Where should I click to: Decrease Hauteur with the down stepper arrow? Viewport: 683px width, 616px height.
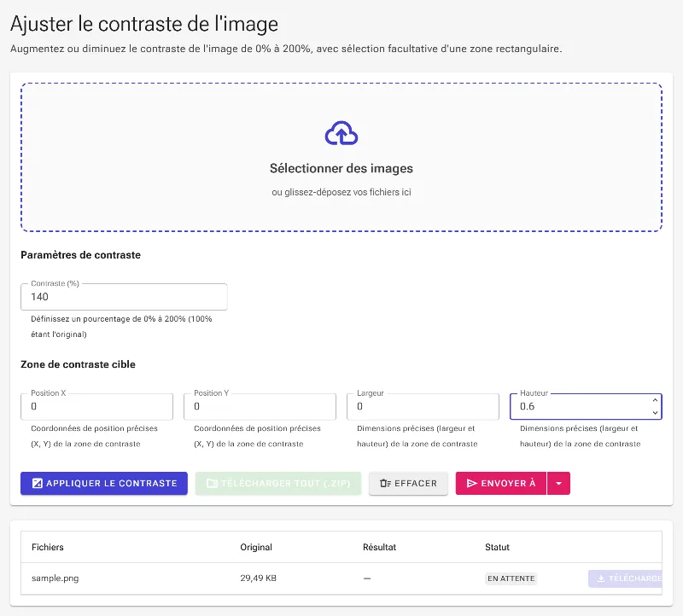pyautogui.click(x=655, y=413)
